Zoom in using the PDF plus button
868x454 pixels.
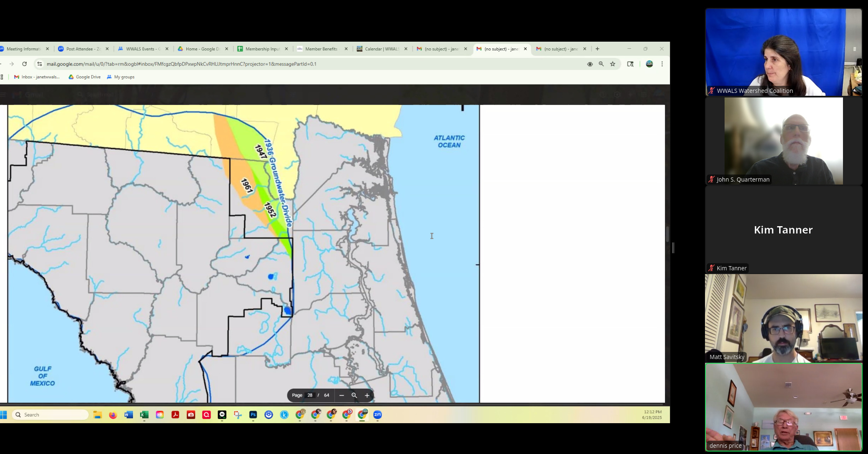[367, 395]
